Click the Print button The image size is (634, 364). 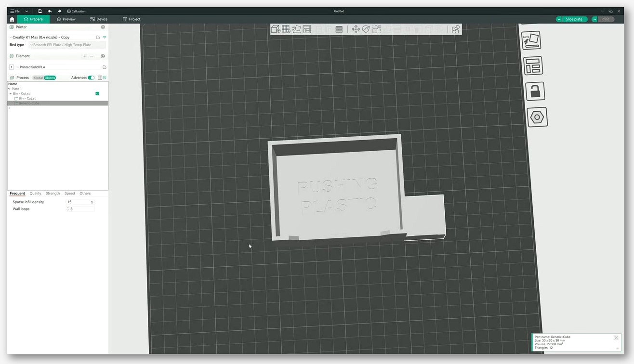[606, 19]
